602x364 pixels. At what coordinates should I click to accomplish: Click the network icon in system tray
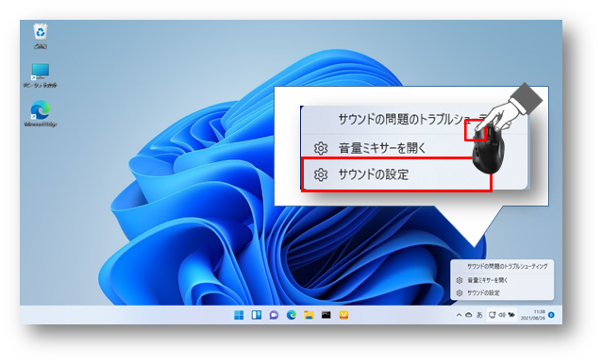493,315
